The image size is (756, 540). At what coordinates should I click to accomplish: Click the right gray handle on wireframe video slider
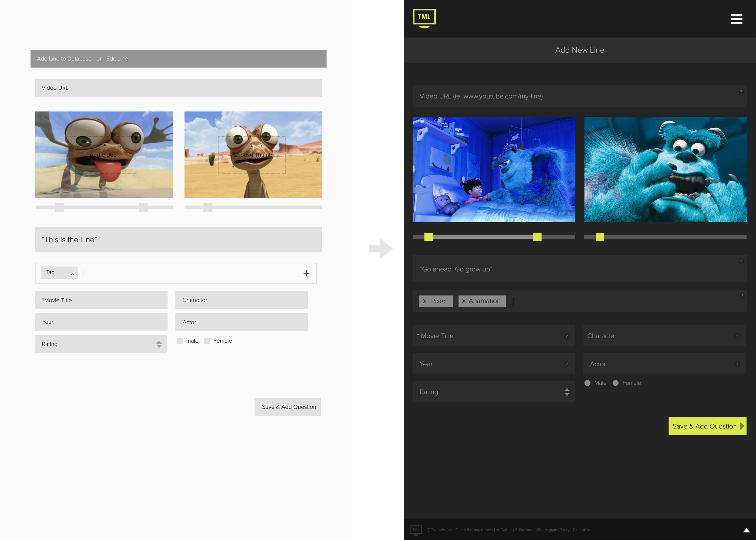144,207
